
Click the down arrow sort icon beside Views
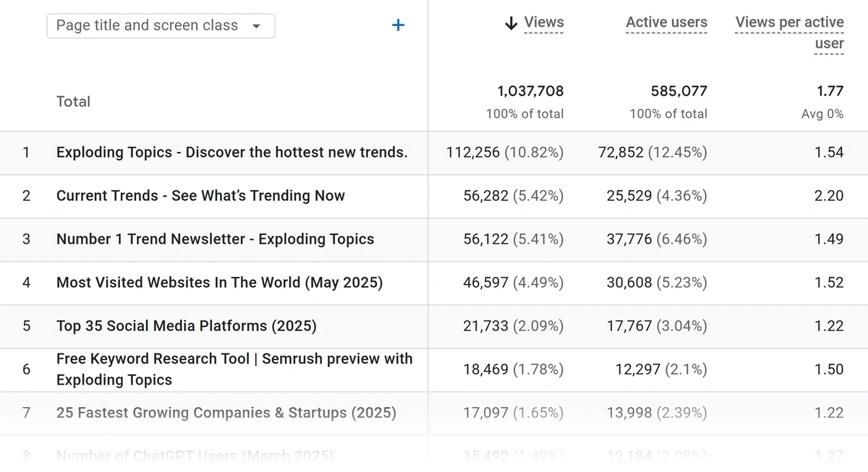[x=511, y=23]
